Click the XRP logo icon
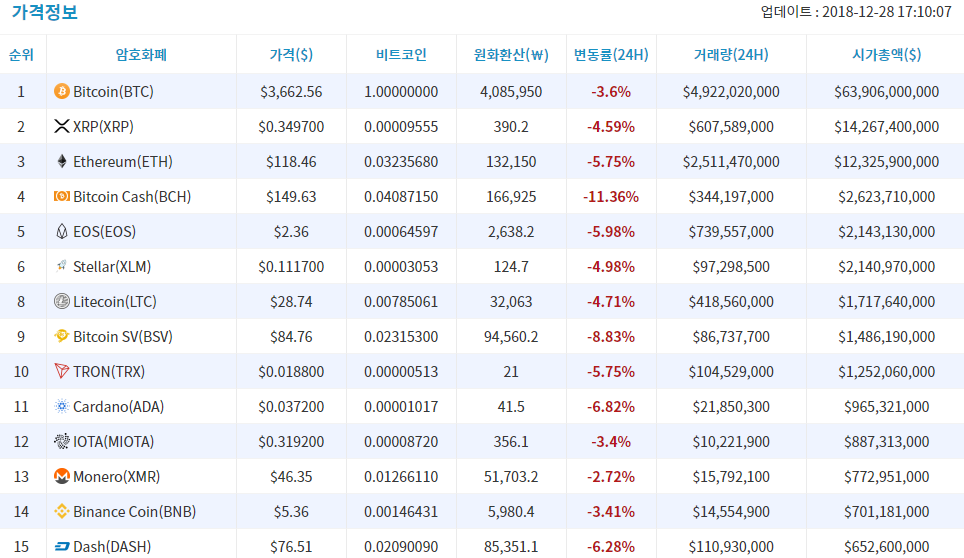The width and height of the screenshot is (964, 558). 61,127
